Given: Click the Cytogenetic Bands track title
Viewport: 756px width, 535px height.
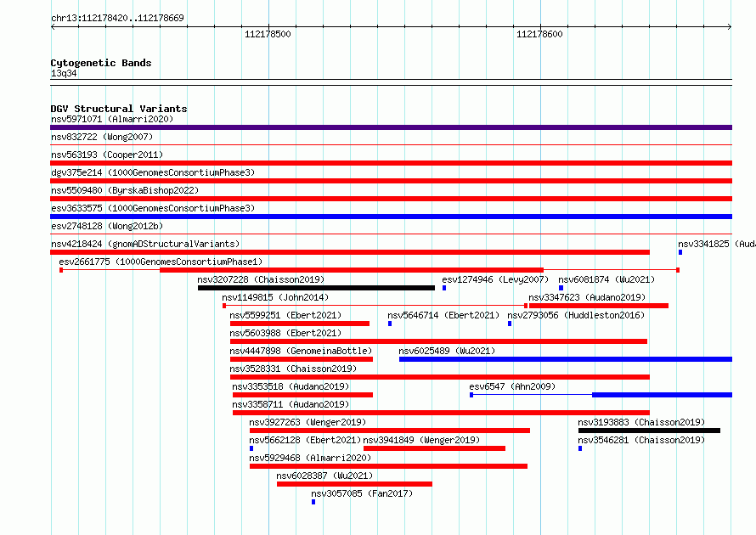Looking at the screenshot, I should click(x=101, y=63).
